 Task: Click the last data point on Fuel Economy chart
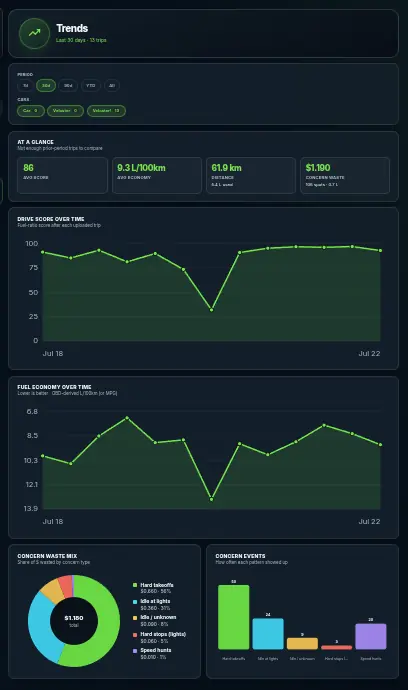pyautogui.click(x=380, y=444)
